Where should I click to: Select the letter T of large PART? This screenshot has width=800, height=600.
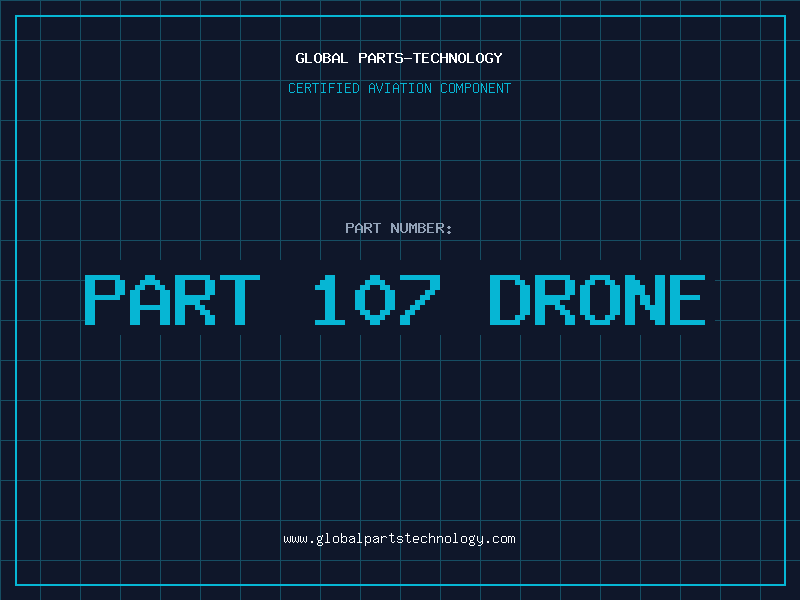click(x=240, y=299)
